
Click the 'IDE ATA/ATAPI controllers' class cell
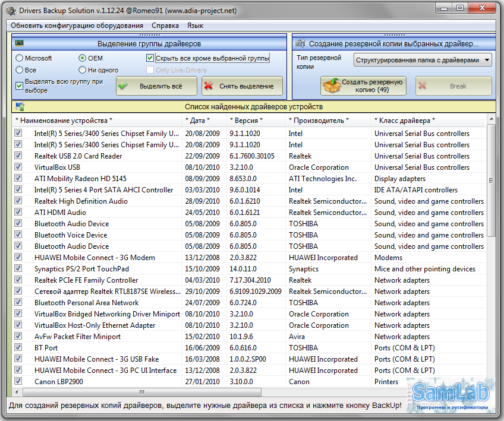(415, 190)
